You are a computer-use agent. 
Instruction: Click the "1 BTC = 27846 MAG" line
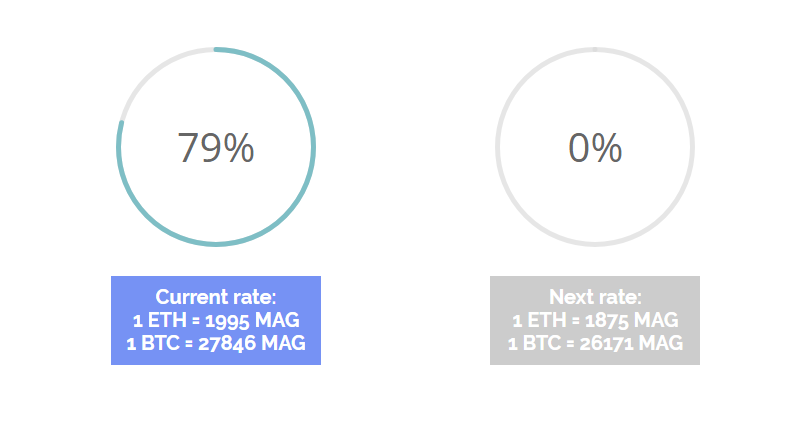click(216, 343)
